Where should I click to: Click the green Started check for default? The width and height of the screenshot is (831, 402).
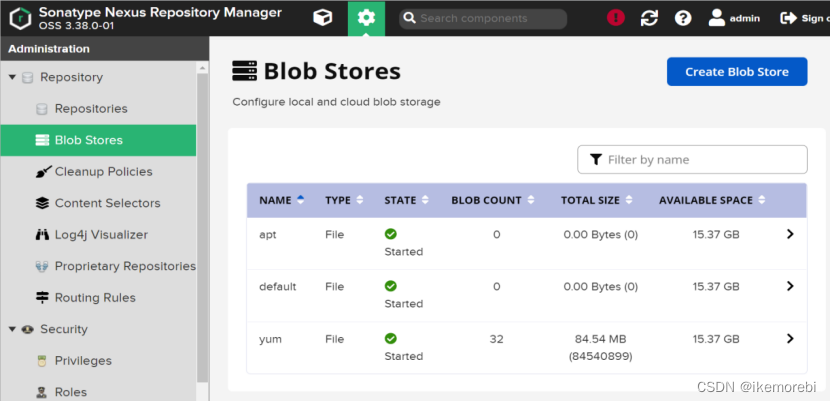tap(391, 286)
